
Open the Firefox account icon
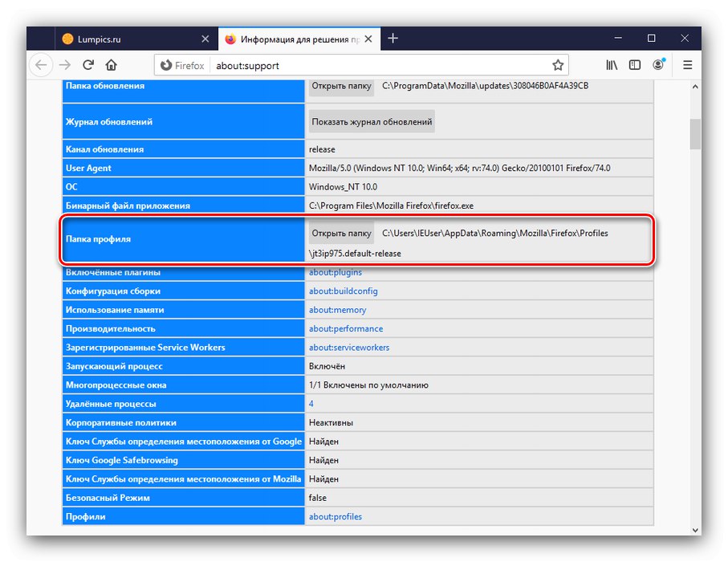coord(658,64)
